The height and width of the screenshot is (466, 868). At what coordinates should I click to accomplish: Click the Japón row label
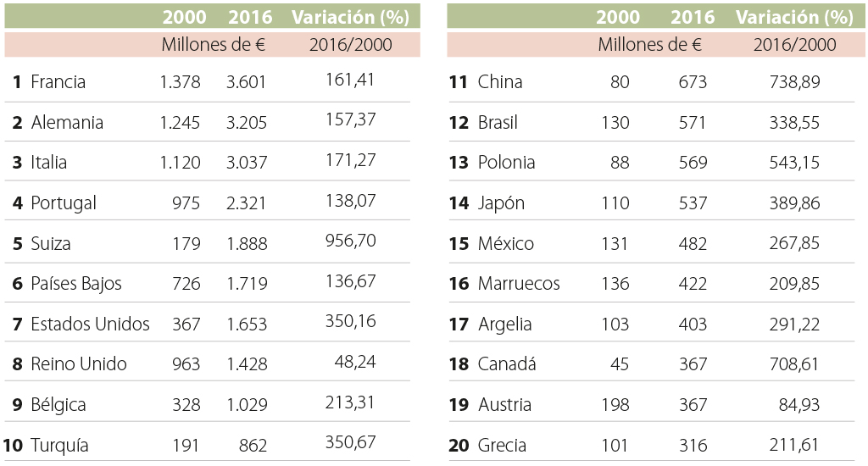[x=501, y=203]
